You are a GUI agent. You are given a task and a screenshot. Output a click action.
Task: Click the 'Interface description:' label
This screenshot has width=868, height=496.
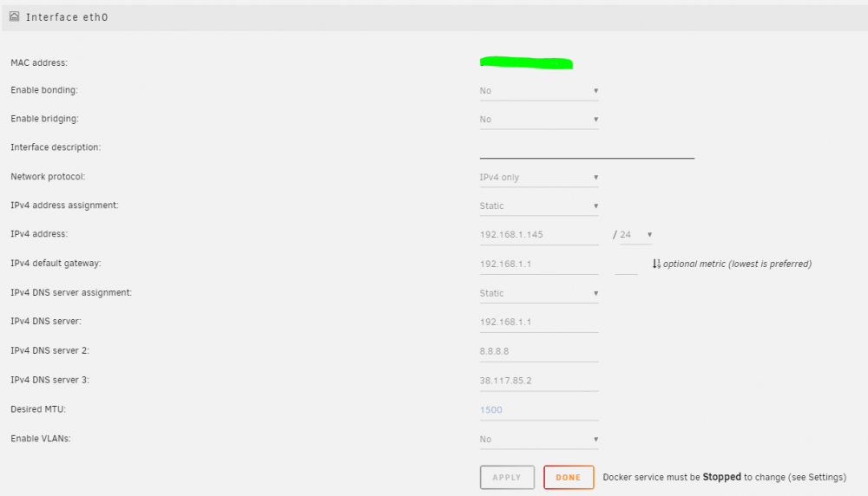[56, 147]
